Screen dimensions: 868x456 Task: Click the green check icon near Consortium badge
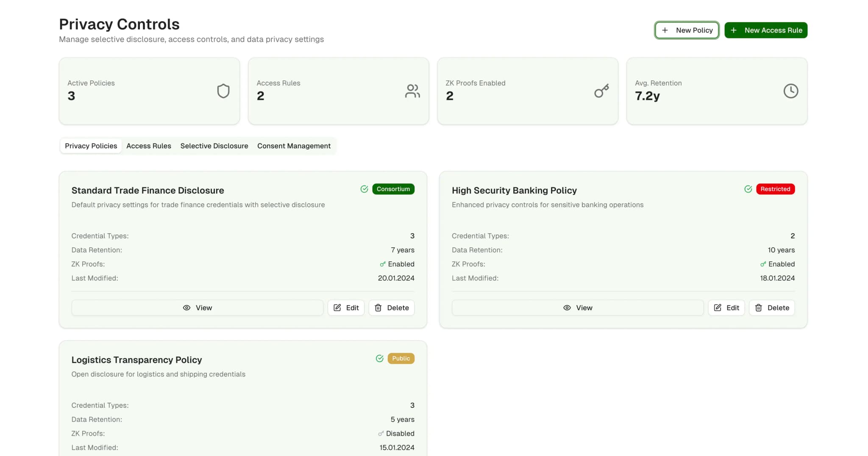(364, 189)
